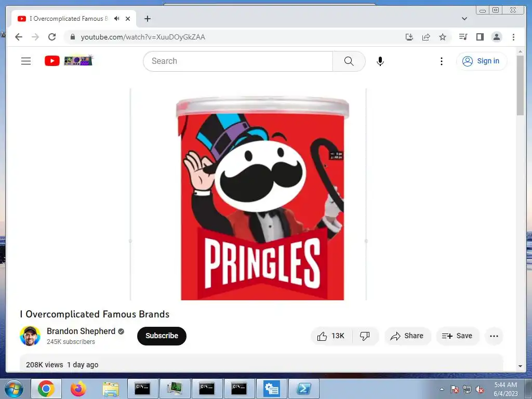The height and width of the screenshot is (399, 532).
Task: Click the search magnifier button
Action: [349, 61]
